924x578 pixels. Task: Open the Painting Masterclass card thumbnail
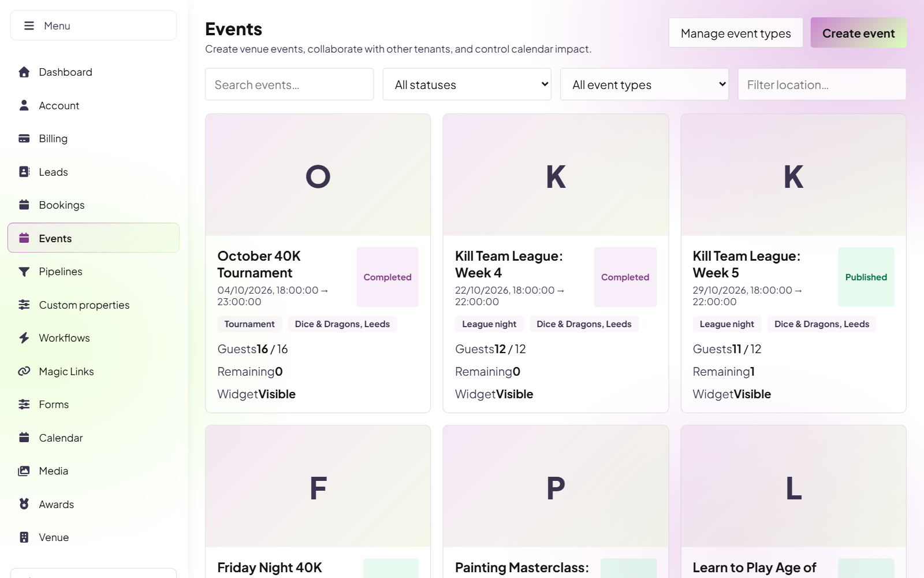556,486
